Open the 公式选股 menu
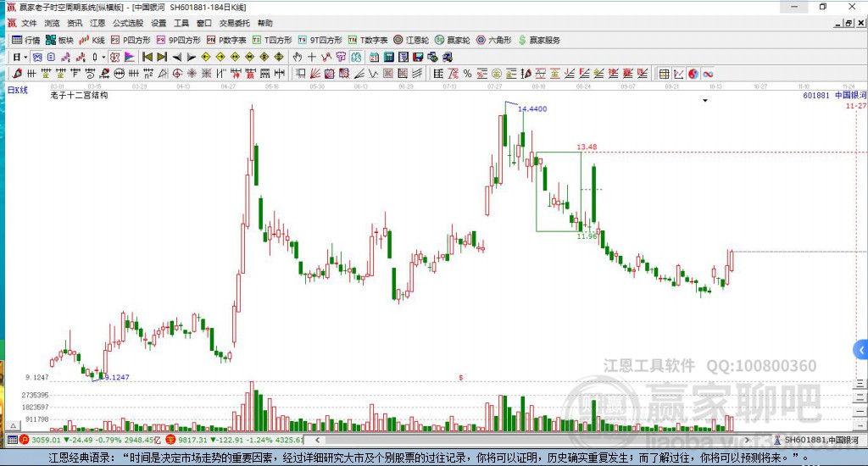 pos(128,23)
